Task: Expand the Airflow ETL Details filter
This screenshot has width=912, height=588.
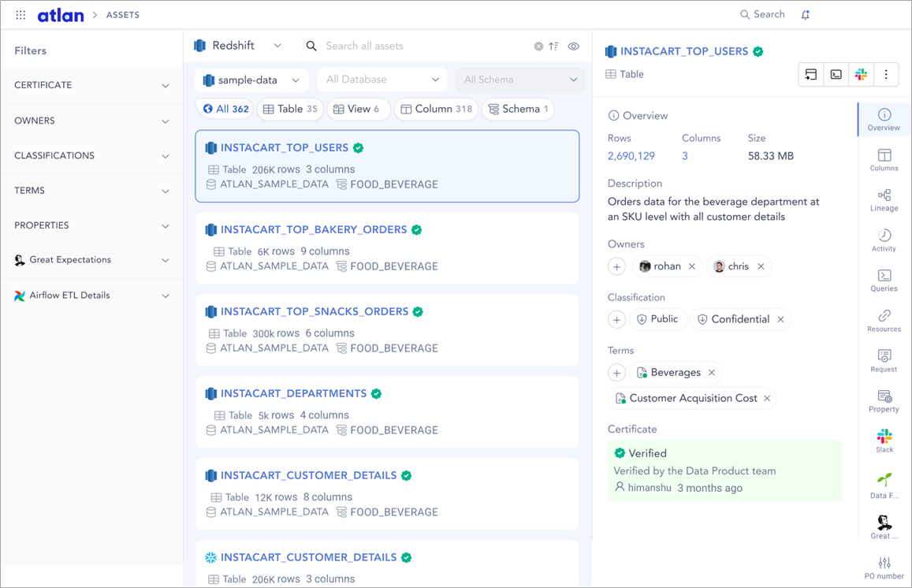Action: pos(92,296)
